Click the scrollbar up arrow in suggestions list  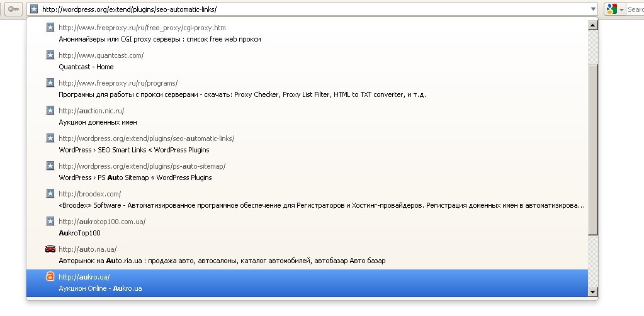592,25
